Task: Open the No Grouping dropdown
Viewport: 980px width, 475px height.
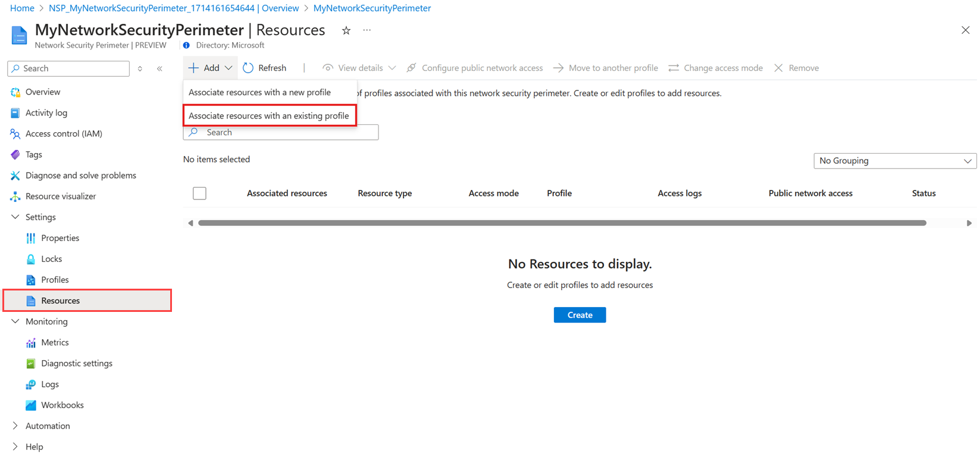Action: click(x=894, y=161)
